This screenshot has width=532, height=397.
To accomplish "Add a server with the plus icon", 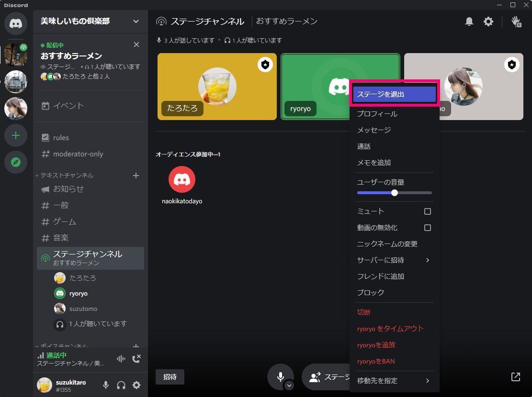I will 16,136.
